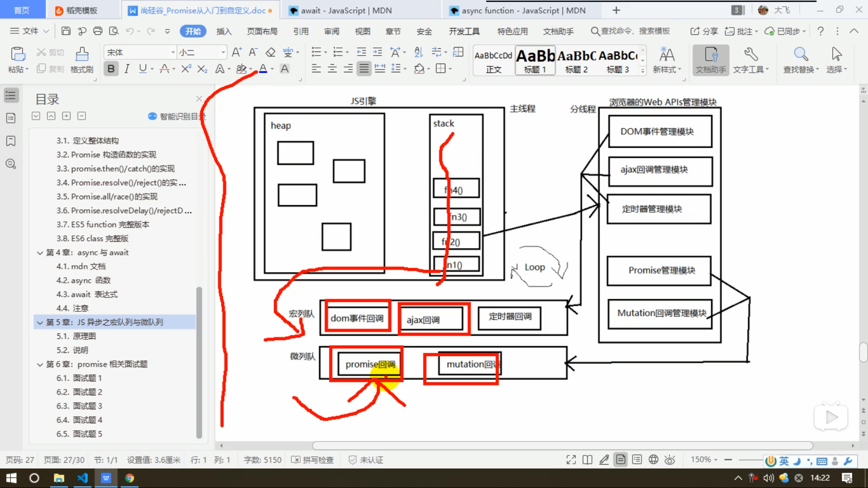Click the print icon in quick toolbar
868x488 pixels.
(x=98, y=31)
